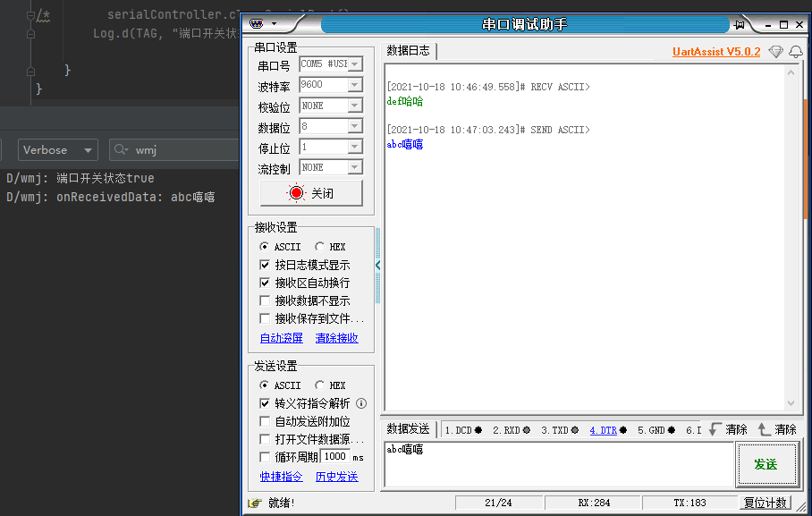The width and height of the screenshot is (812, 516).
Task: Click the UartAssist app icon in title bar
Action: [x=258, y=24]
